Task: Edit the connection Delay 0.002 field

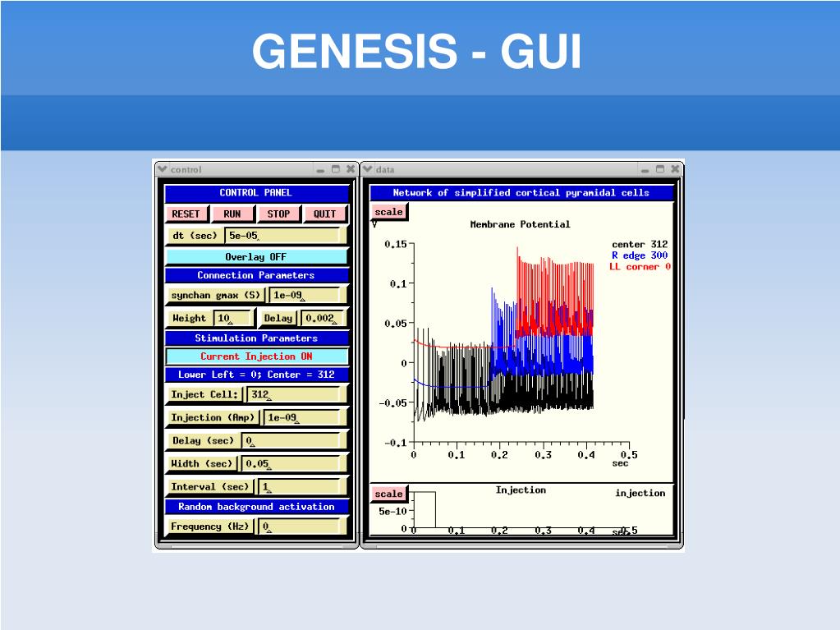Action: point(323,318)
